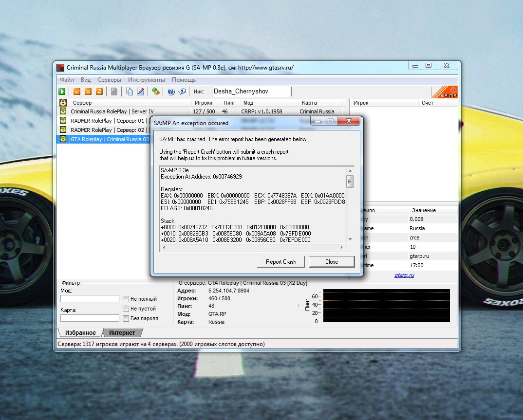523x420 pixels.
Task: Open the Файл menu
Action: 67,80
